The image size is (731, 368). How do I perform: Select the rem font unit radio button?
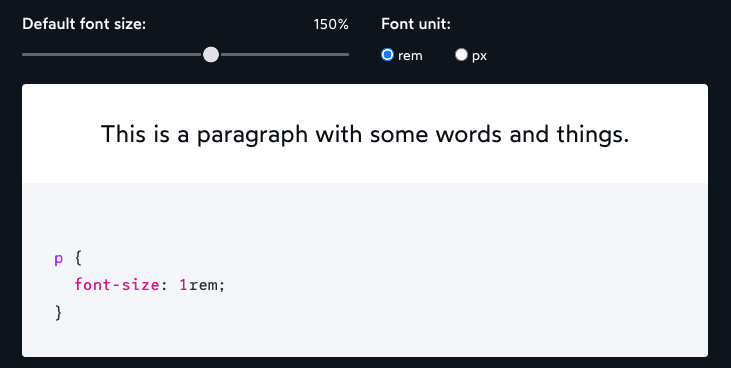[387, 55]
